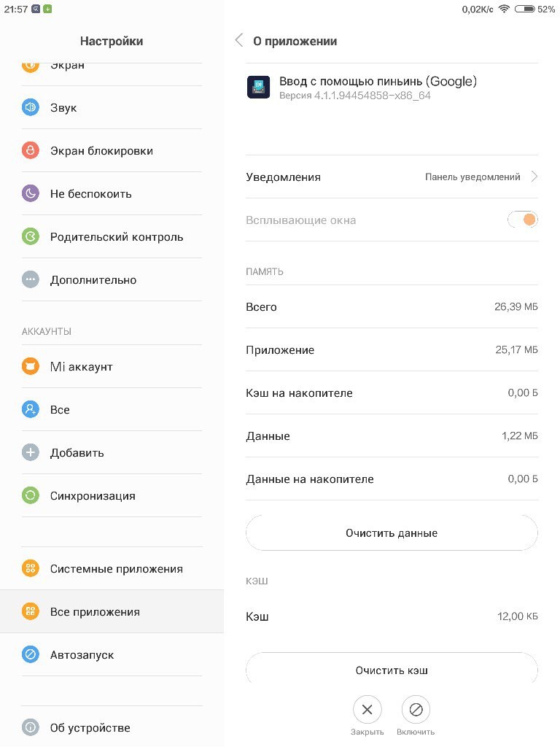Open Панель уведомлений setting
The image size is (560, 747).
coord(472,177)
